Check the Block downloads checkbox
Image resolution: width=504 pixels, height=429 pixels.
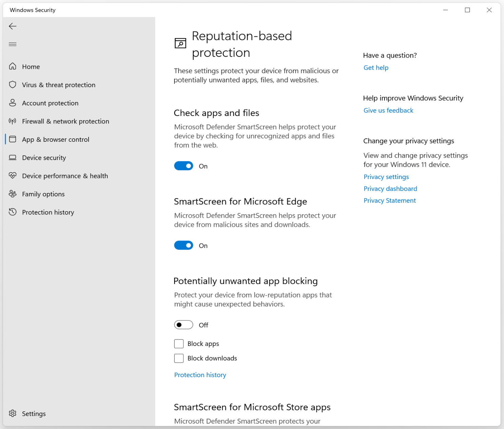179,358
